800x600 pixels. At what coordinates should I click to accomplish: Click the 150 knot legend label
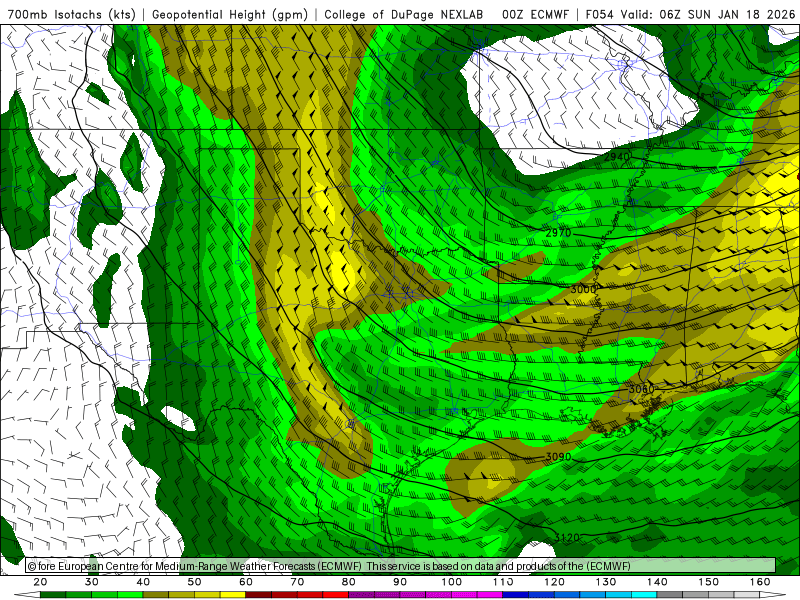tap(709, 582)
